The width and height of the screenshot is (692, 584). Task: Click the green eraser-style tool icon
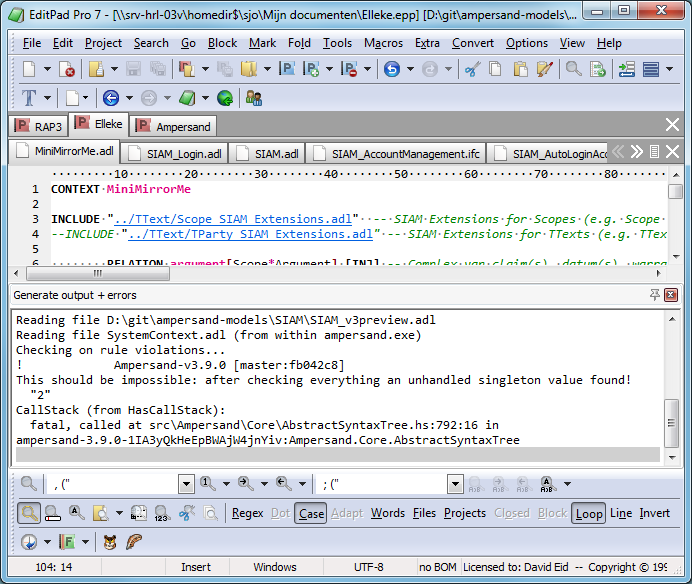click(187, 98)
